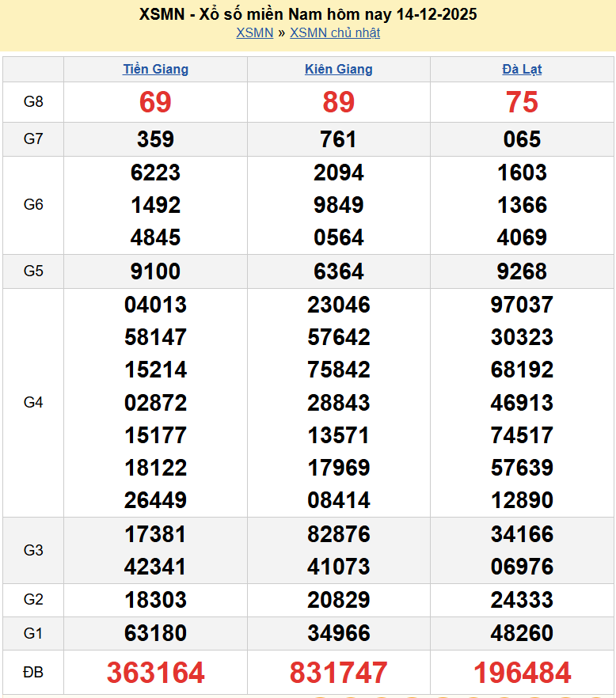Image resolution: width=616 pixels, height=698 pixels.
Task: Click the ĐB special prize row label
Action: click(x=33, y=673)
